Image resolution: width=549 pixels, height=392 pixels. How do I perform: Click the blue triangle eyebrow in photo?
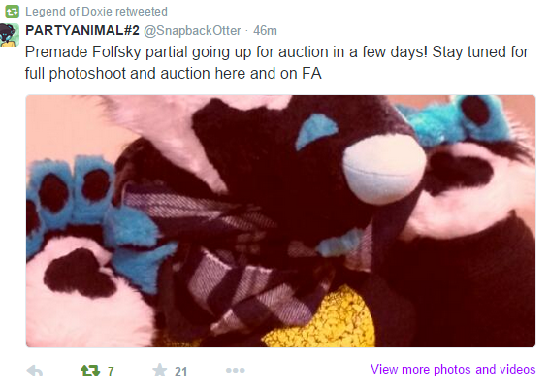click(x=316, y=130)
